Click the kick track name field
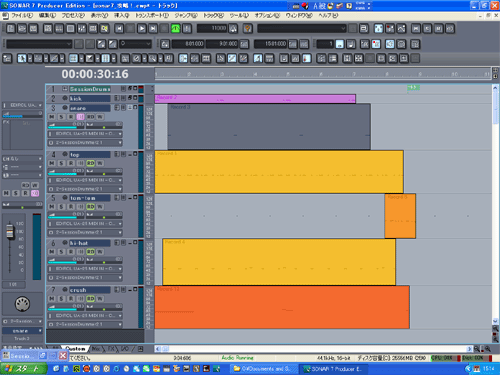This screenshot has width=500, height=375. (x=89, y=99)
